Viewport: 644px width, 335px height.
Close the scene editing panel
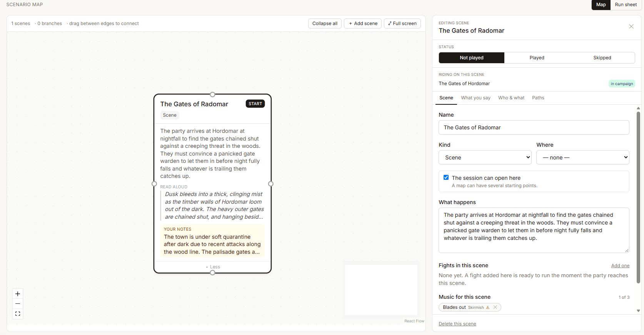(x=631, y=27)
